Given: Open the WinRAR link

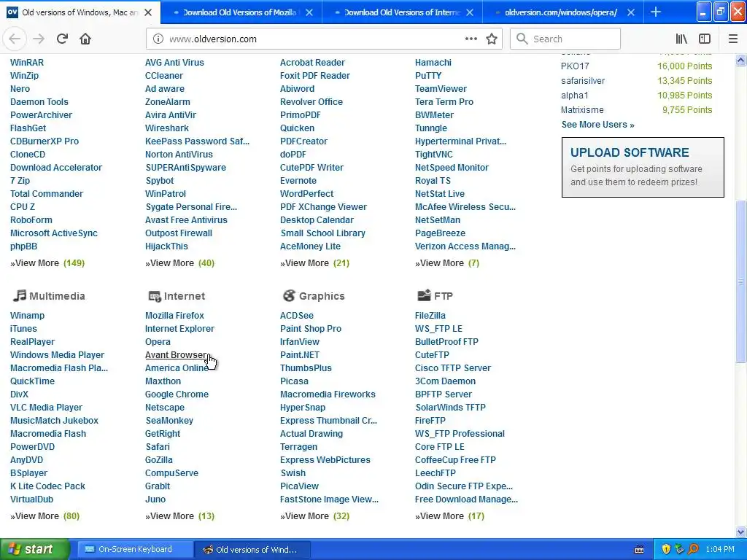Looking at the screenshot, I should click(x=27, y=63).
